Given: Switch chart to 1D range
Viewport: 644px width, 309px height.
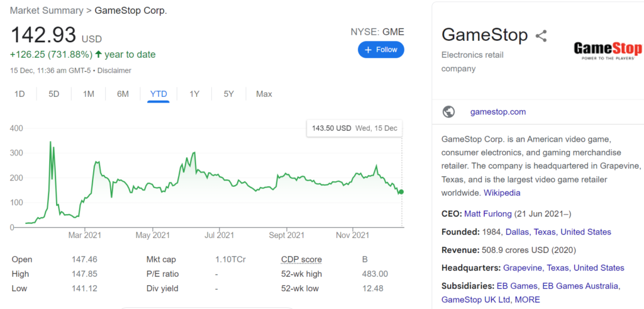Looking at the screenshot, I should pyautogui.click(x=19, y=94).
